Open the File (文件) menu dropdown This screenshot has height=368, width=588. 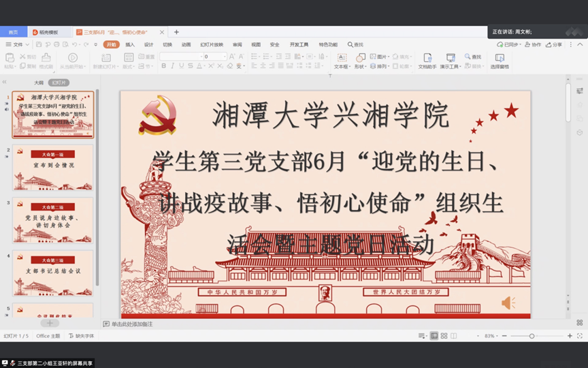18,44
